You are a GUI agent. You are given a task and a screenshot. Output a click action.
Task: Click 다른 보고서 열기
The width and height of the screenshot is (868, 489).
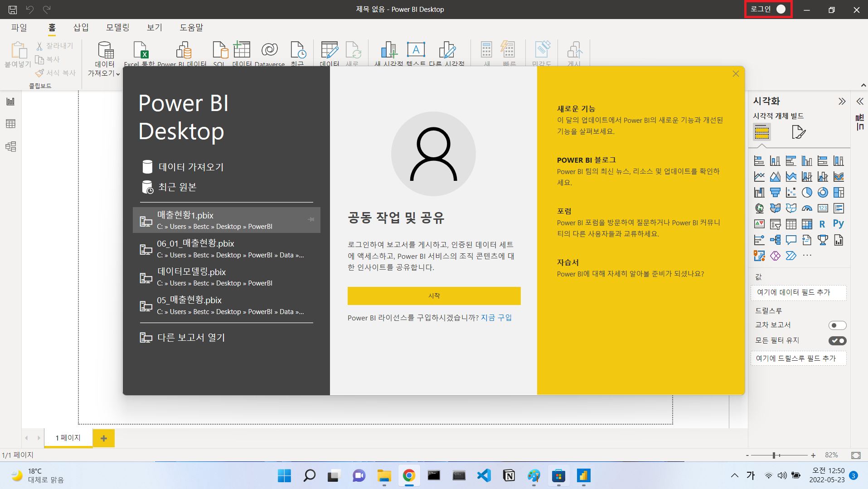pyautogui.click(x=183, y=338)
